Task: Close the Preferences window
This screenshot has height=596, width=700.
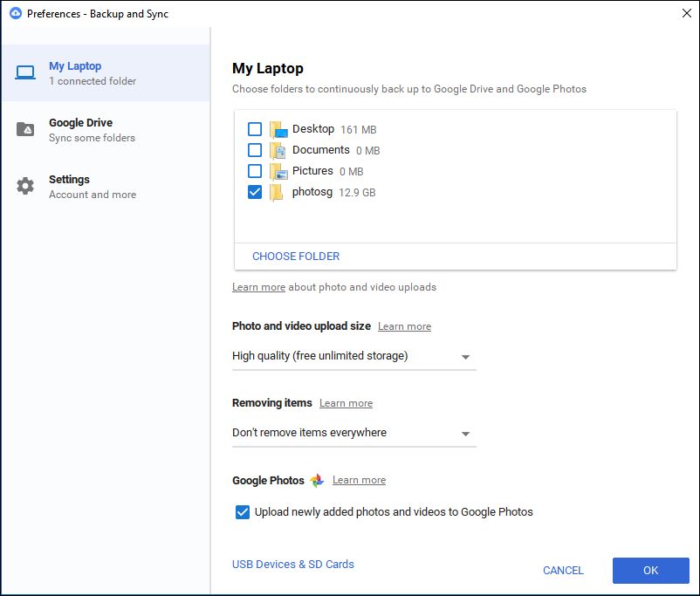Action: [x=687, y=13]
